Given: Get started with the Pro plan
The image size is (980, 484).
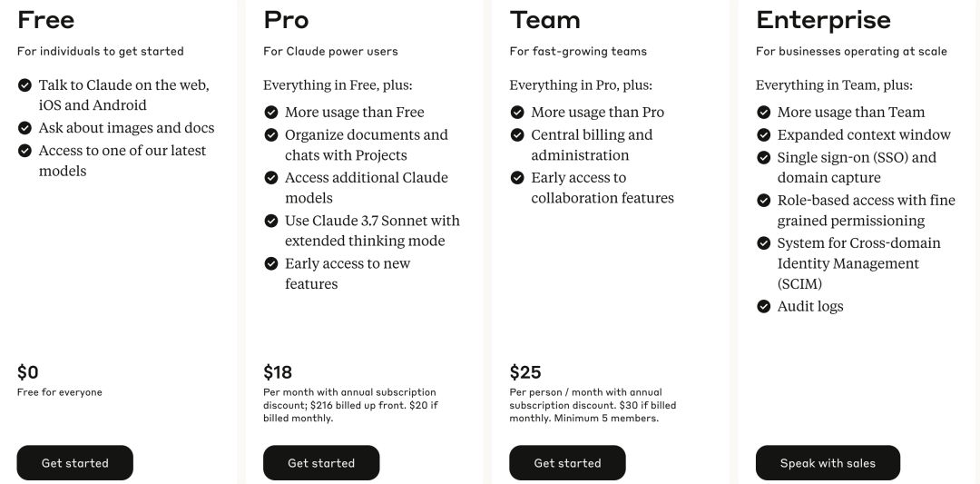Looking at the screenshot, I should [x=321, y=463].
